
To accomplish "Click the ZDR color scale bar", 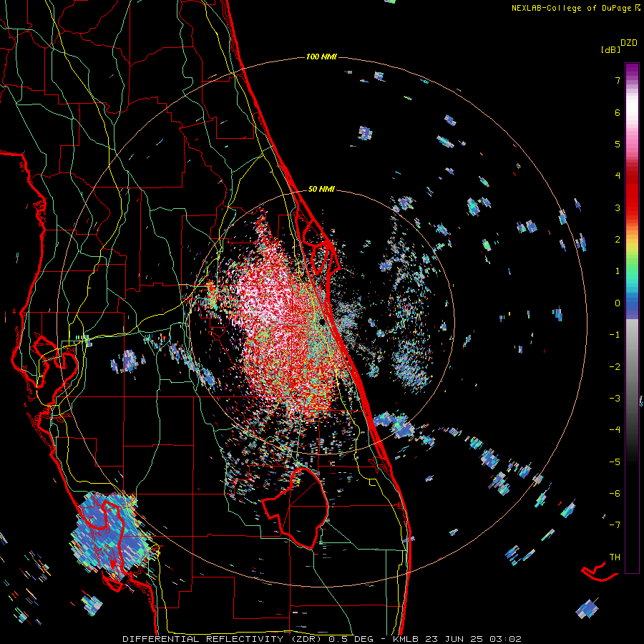I will [x=632, y=318].
